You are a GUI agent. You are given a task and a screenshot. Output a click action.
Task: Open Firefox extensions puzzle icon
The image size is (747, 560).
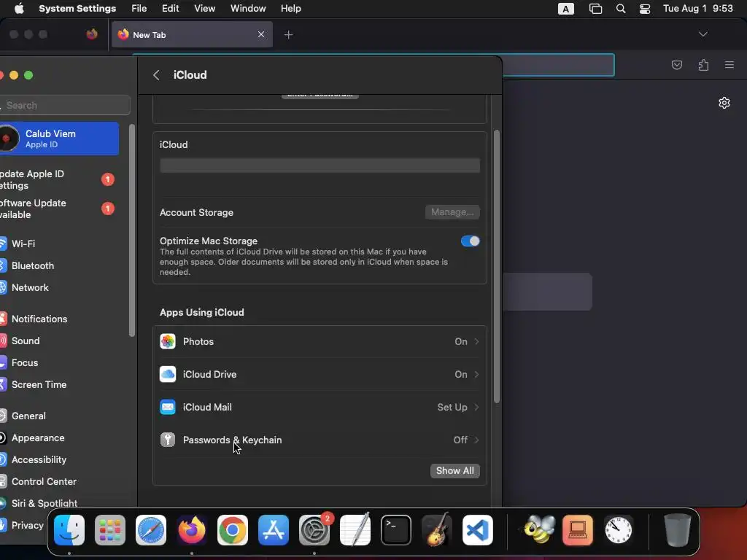(x=703, y=65)
